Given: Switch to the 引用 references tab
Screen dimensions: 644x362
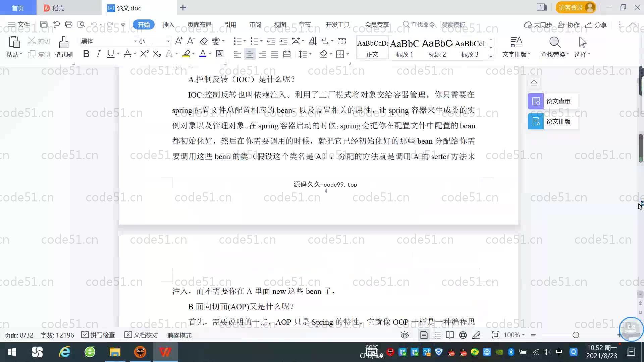Looking at the screenshot, I should tap(230, 24).
